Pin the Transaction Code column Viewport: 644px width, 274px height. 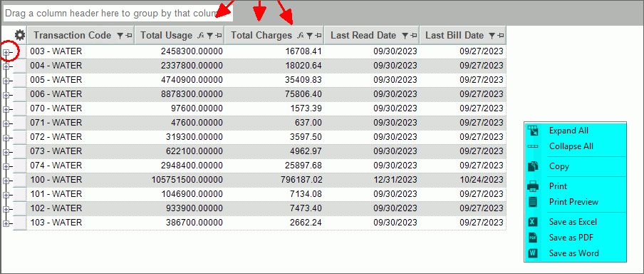coord(128,36)
